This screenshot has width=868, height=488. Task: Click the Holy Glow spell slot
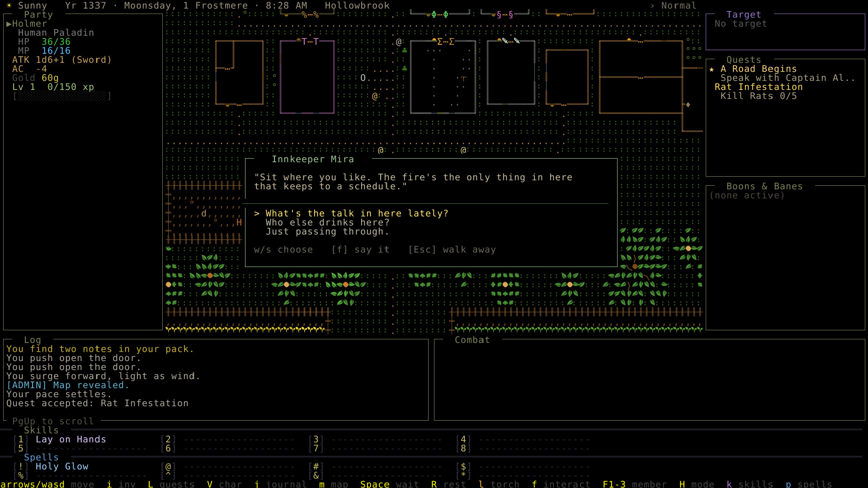point(62,466)
